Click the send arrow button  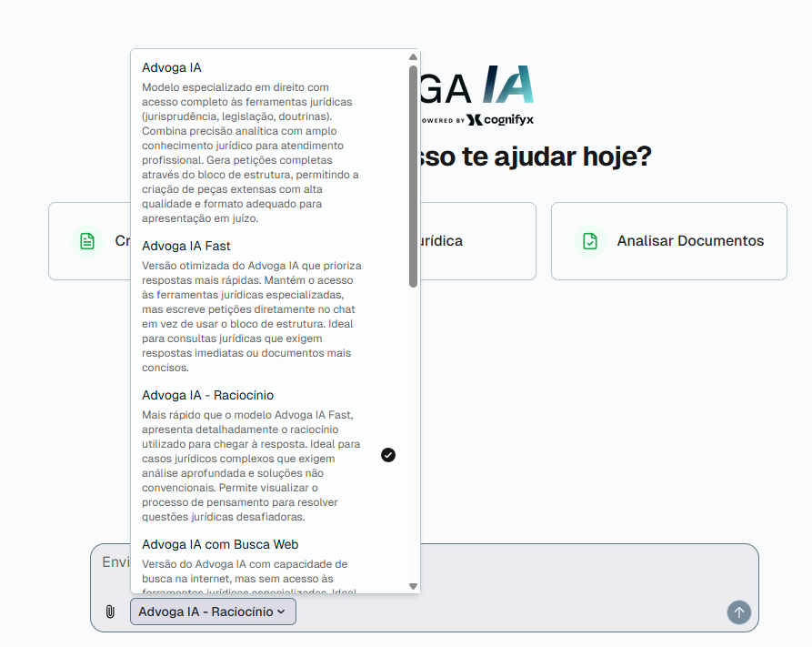coord(739,612)
